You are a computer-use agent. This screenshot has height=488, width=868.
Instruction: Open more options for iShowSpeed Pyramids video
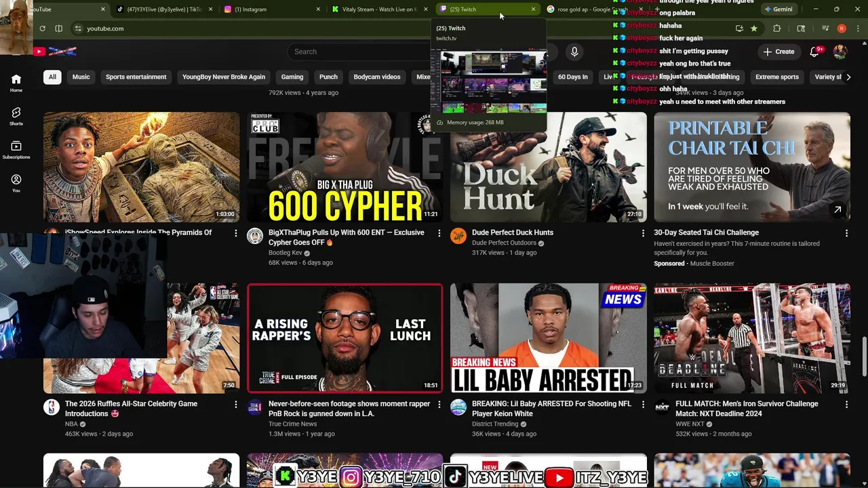[x=236, y=233]
